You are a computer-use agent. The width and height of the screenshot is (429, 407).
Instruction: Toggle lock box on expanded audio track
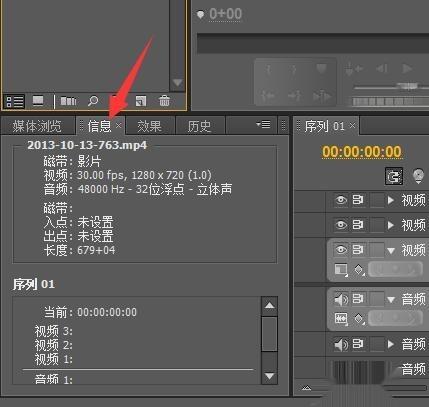[377, 299]
